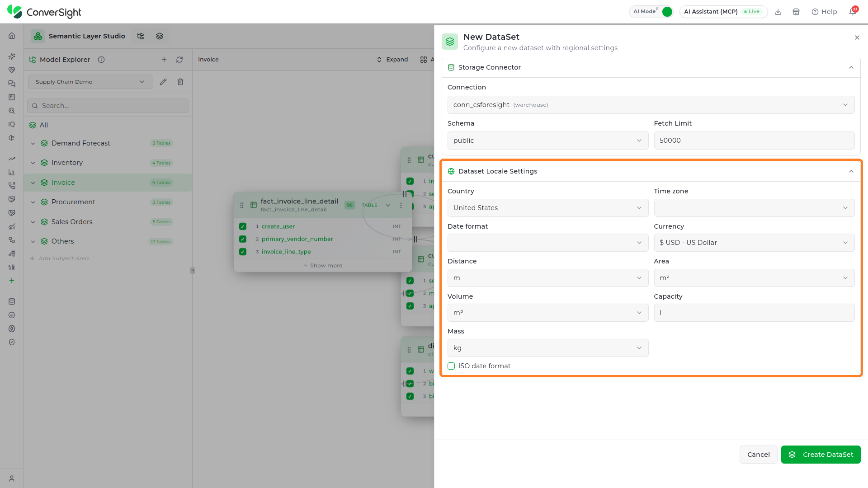Add new model with plus icon
868x488 pixels.
(164, 60)
